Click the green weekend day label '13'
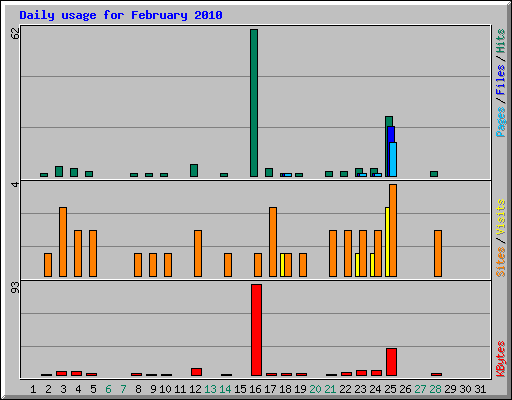Screen dimensions: 512x400 (210, 389)
